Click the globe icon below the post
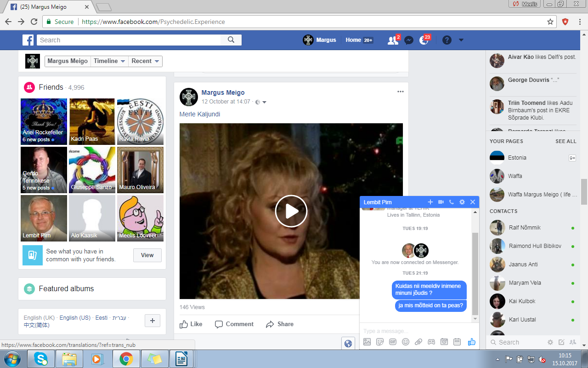The width and height of the screenshot is (588, 368). tap(348, 343)
